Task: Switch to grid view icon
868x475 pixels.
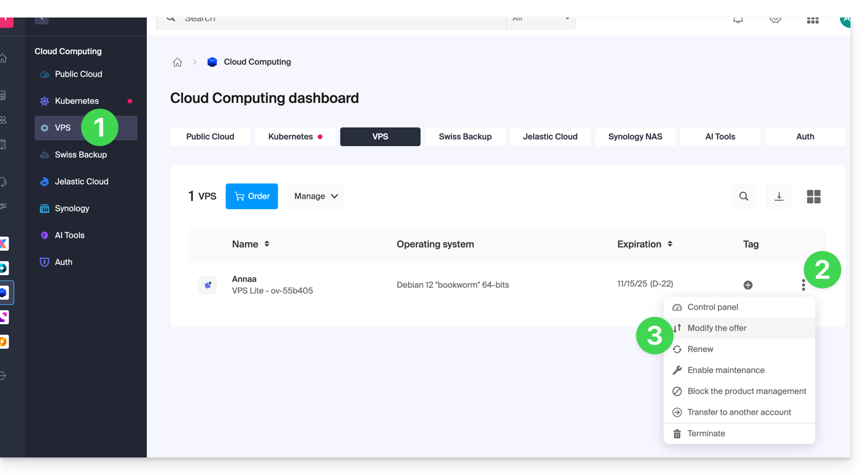Action: click(813, 196)
